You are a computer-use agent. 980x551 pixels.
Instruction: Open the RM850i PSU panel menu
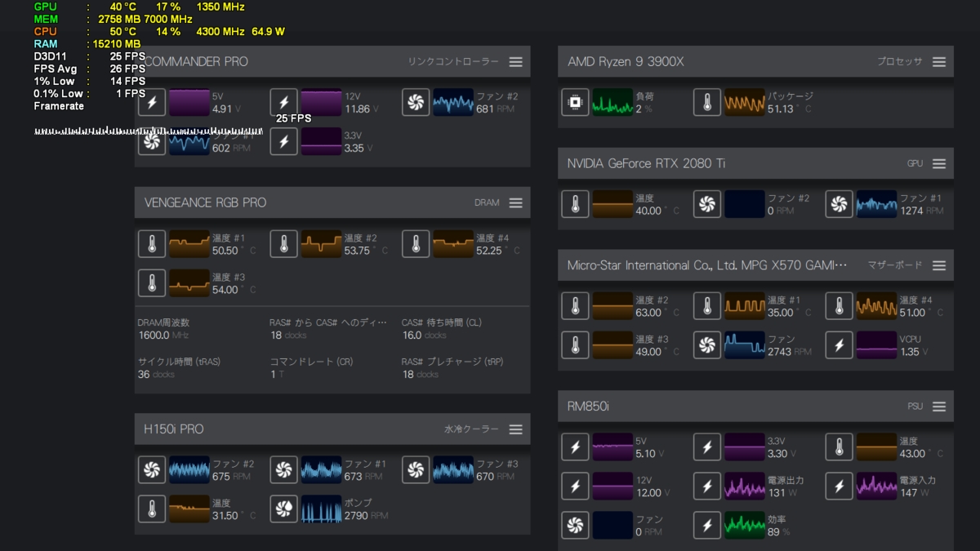939,407
